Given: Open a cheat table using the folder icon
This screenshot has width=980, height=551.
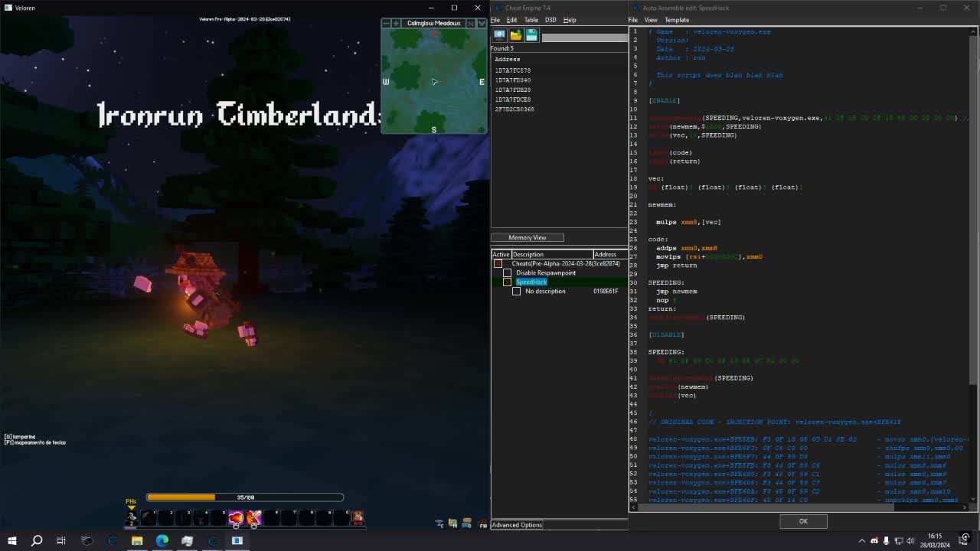Looking at the screenshot, I should tap(515, 34).
